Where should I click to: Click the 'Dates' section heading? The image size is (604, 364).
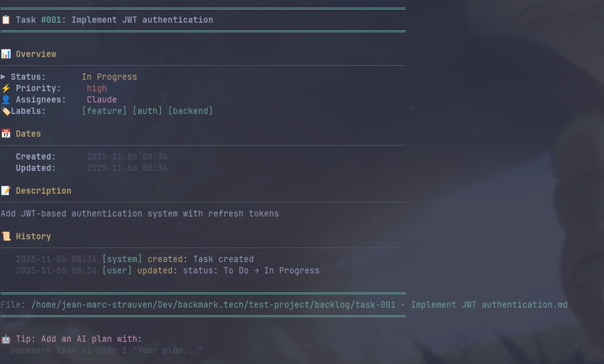pyautogui.click(x=28, y=134)
